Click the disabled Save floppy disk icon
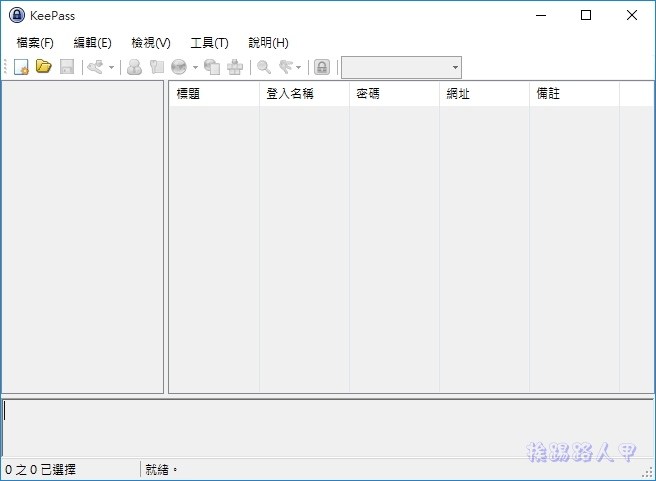656x481 pixels. [x=67, y=67]
